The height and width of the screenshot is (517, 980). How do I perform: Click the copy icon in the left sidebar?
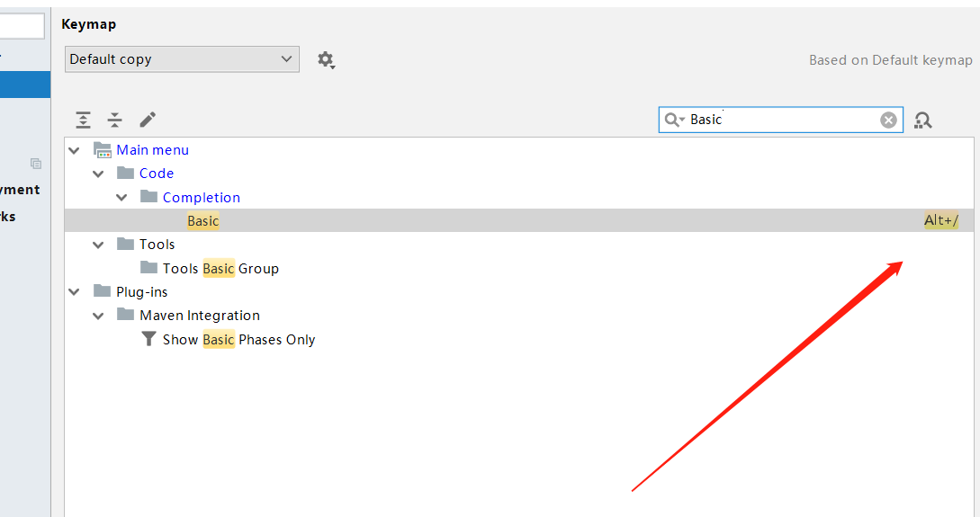[36, 164]
